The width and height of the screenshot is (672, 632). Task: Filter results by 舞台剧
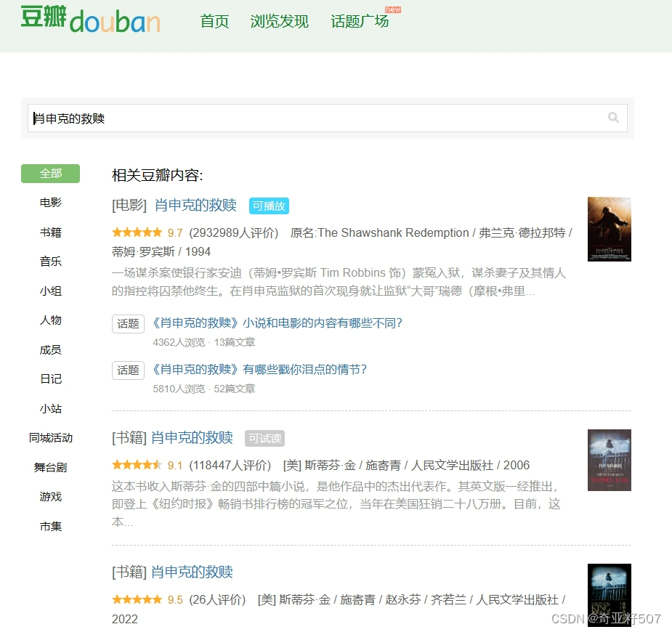(51, 467)
